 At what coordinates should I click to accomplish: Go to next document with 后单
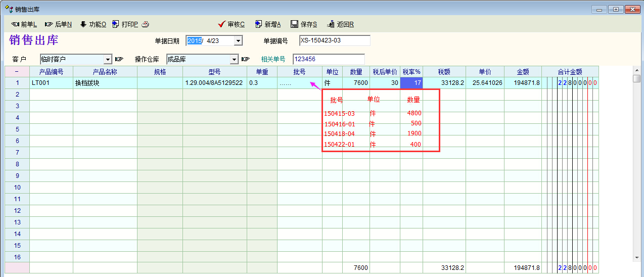coord(58,24)
